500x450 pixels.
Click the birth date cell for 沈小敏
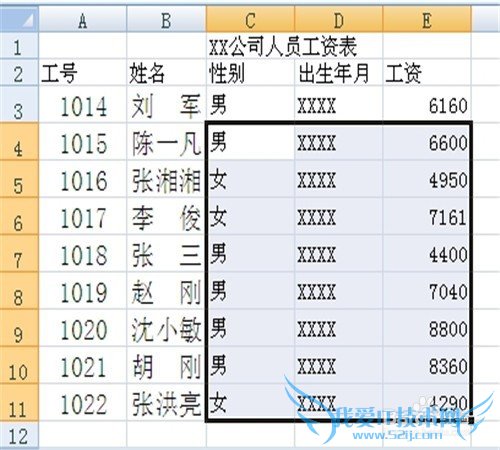[339, 328]
